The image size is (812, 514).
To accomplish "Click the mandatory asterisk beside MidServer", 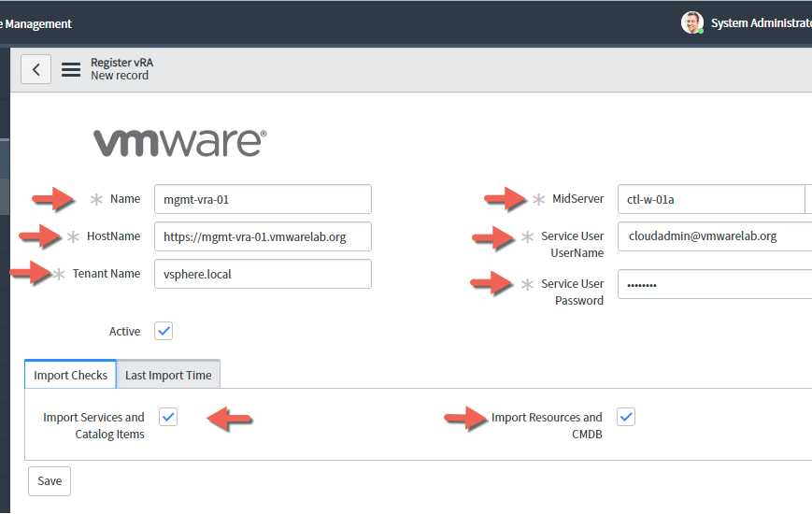I will pyautogui.click(x=538, y=199).
